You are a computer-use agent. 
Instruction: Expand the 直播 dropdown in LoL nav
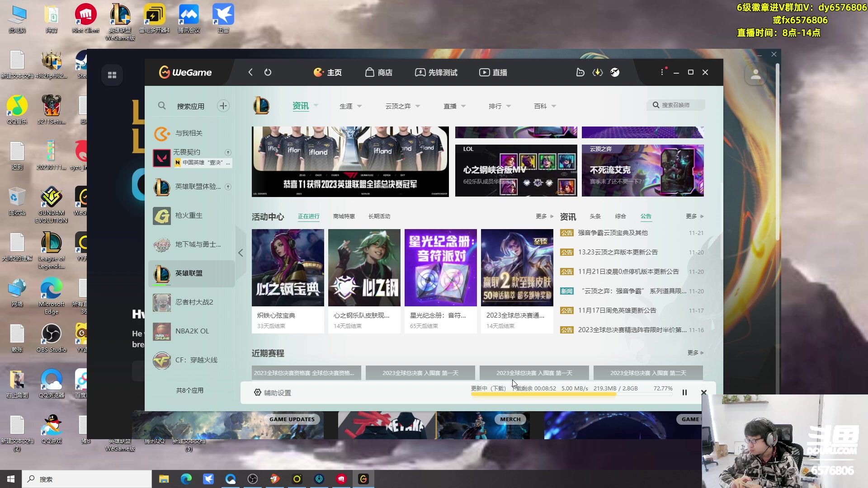(463, 106)
